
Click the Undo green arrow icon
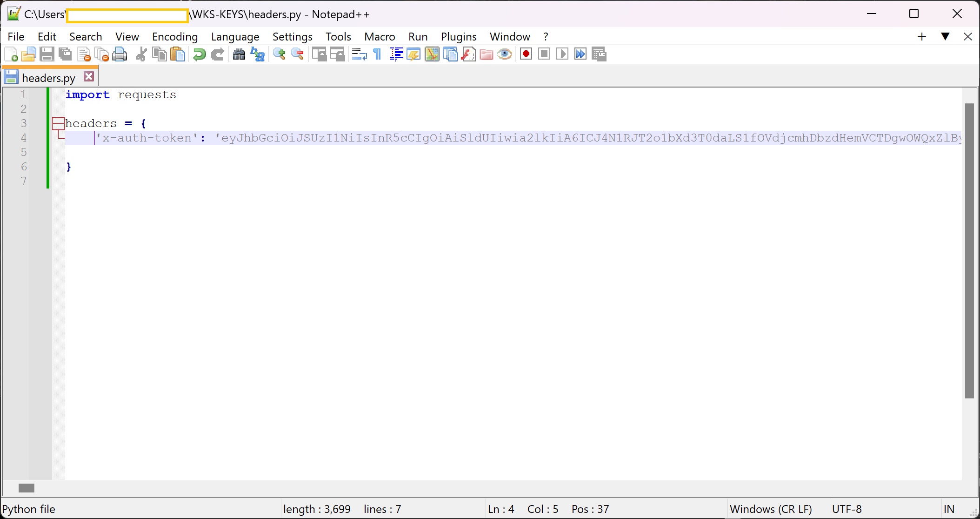[199, 54]
